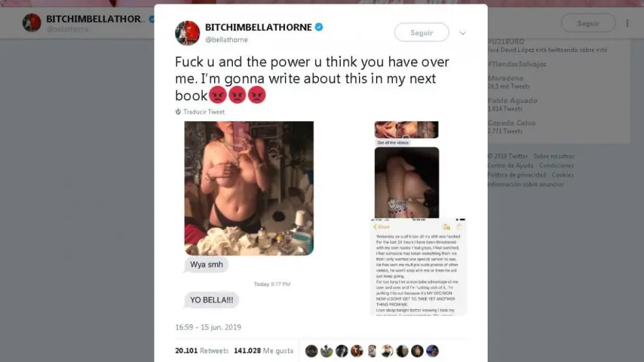Open the @bellathorne handle link in dialog
644x362 pixels.
pos(226,40)
